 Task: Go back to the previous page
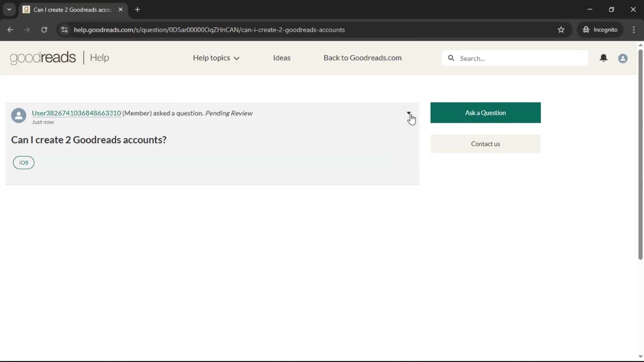(10, 30)
